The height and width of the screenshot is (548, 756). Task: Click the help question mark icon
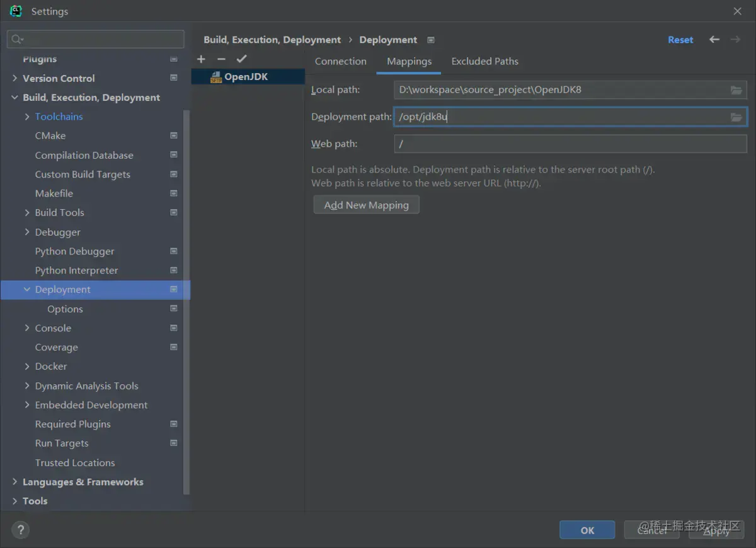pyautogui.click(x=20, y=530)
